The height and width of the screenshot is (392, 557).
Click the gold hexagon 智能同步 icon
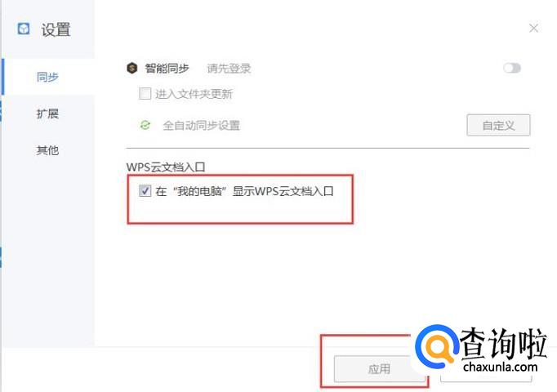(132, 68)
